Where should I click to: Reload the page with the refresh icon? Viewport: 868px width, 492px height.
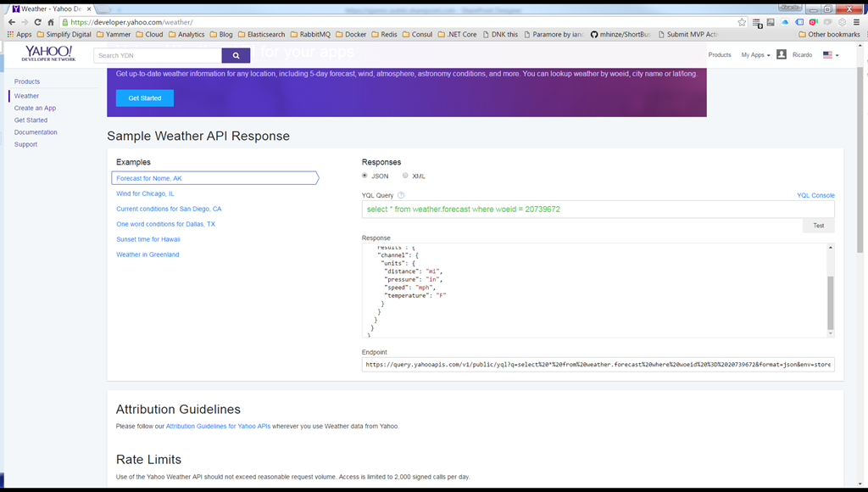click(x=37, y=22)
